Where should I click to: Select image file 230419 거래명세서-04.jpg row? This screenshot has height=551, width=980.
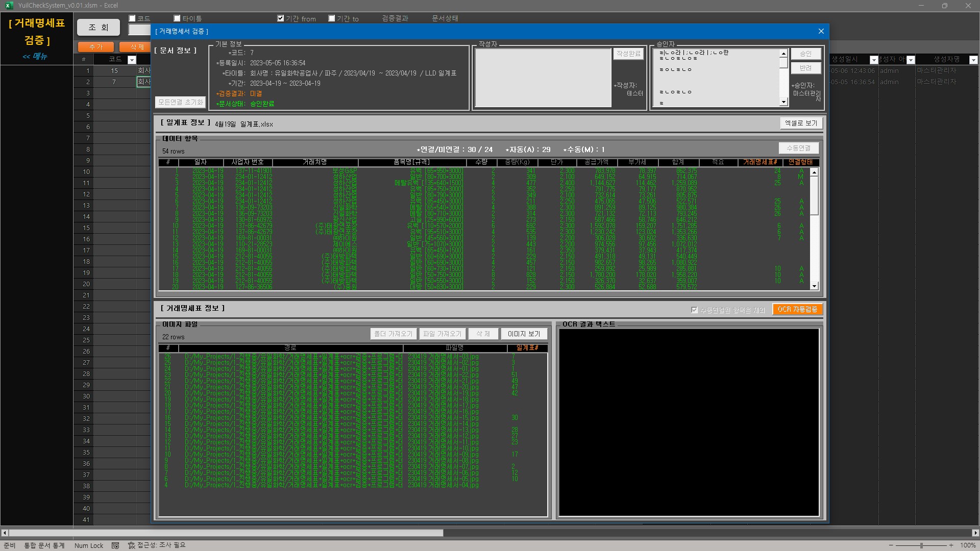[x=353, y=485]
